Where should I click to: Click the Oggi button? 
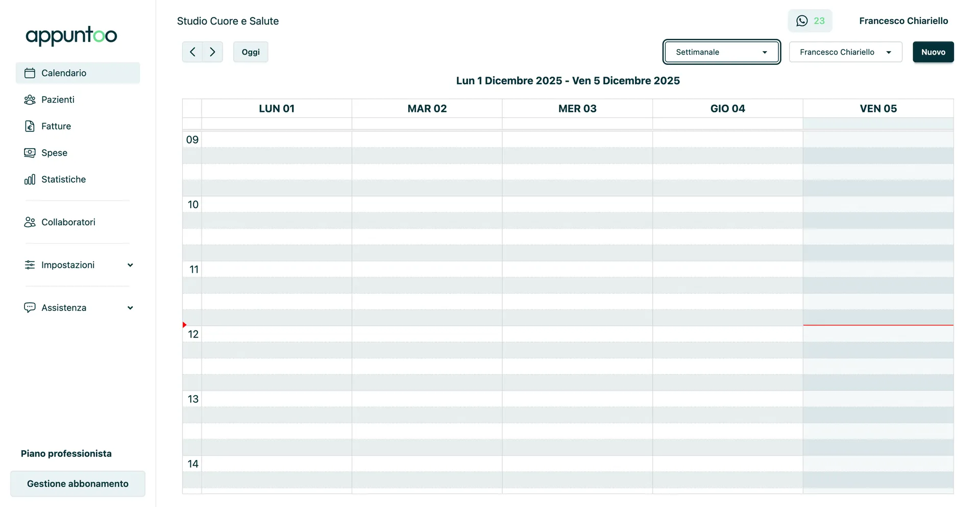tap(251, 52)
